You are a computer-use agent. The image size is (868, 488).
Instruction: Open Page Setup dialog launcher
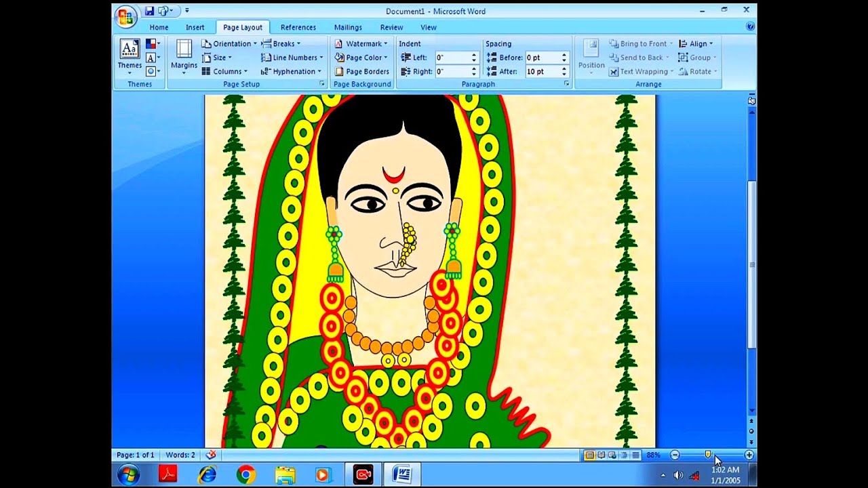pos(322,83)
